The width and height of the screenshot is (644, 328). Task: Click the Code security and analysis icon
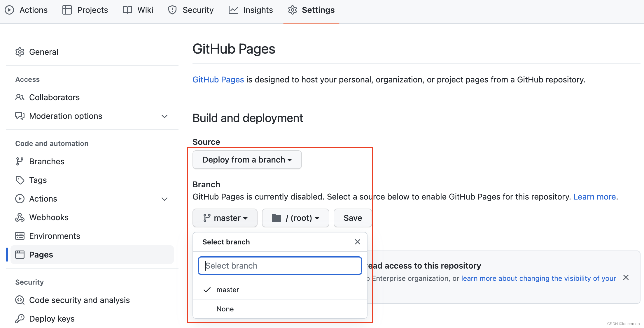coord(20,300)
